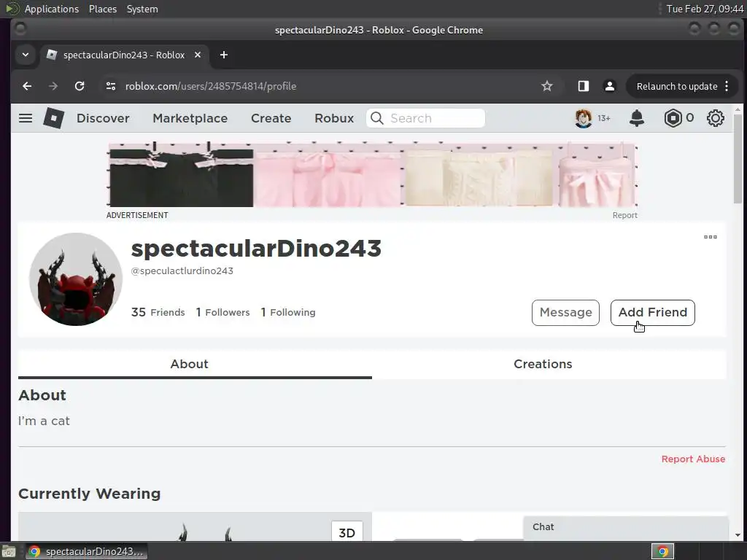Viewport: 747px width, 560px height.
Task: Open the Create page
Action: tap(271, 118)
